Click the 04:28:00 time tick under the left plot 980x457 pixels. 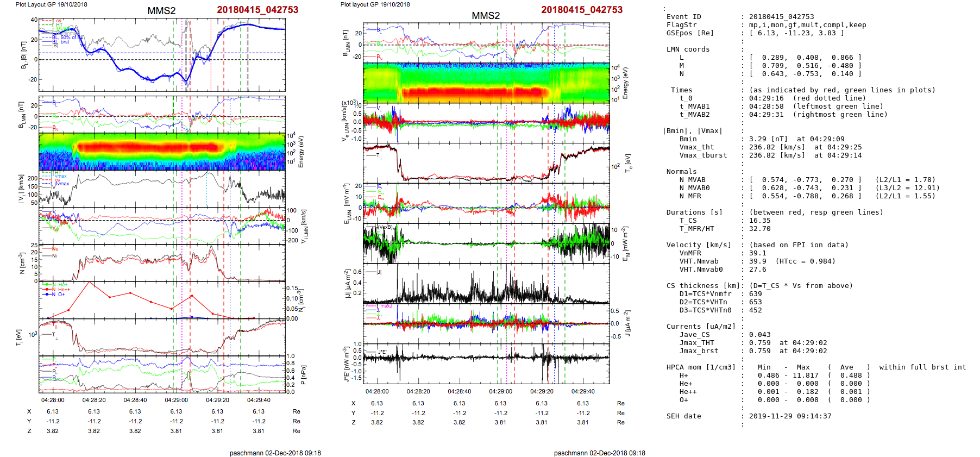pyautogui.click(x=53, y=400)
